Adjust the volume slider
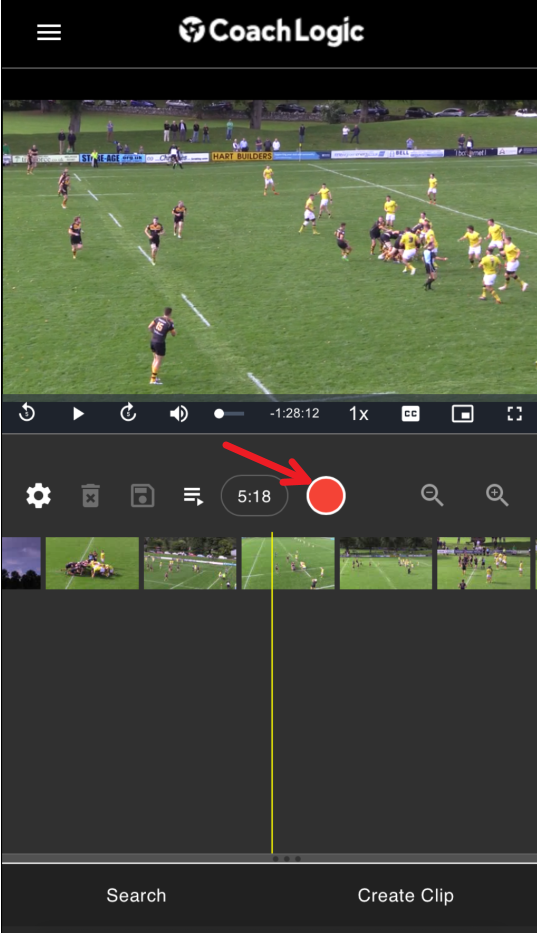 [x=229, y=414]
